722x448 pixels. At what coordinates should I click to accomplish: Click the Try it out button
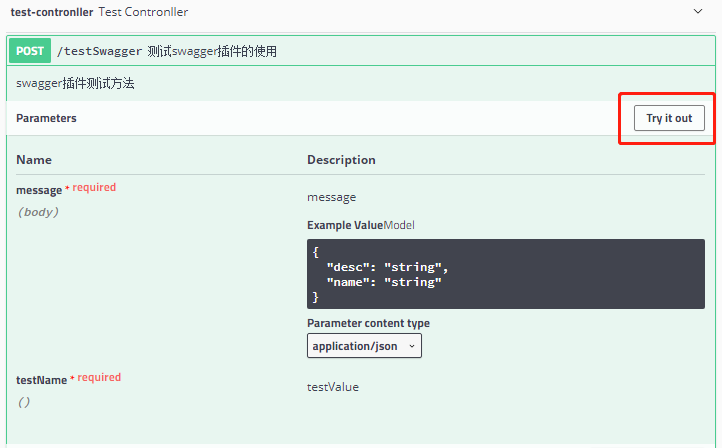669,118
